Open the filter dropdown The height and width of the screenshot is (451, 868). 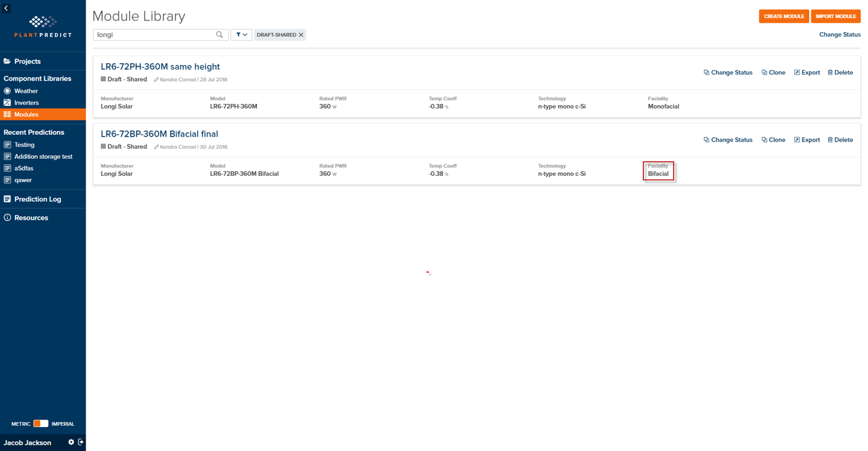click(241, 35)
